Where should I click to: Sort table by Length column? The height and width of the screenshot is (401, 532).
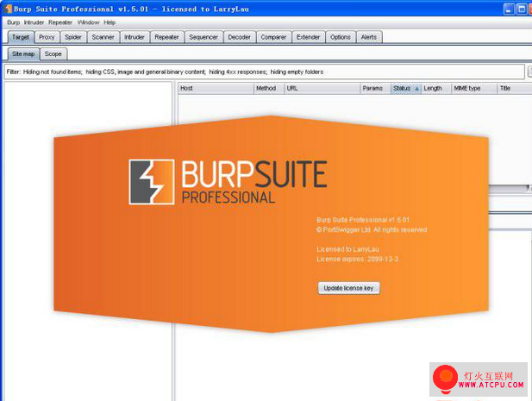436,88
